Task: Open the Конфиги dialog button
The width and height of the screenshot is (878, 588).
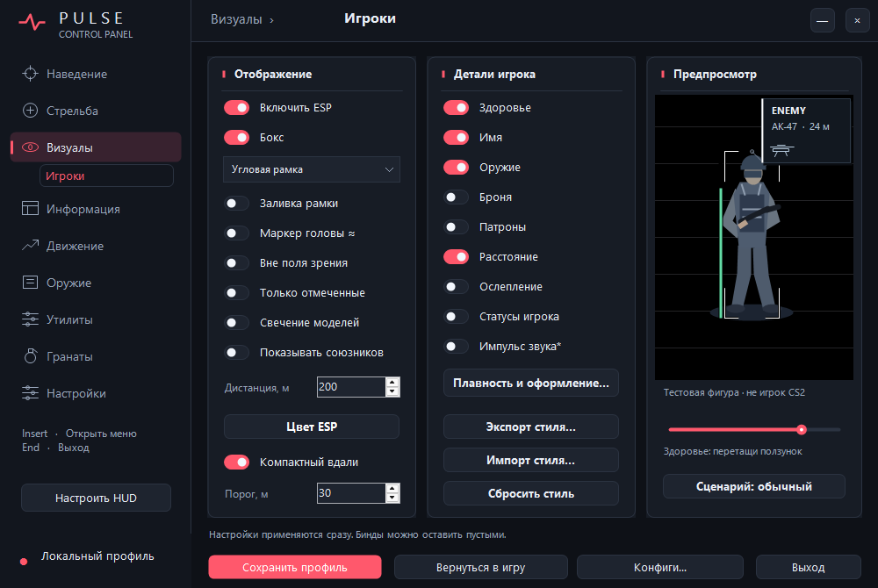Action: click(660, 567)
